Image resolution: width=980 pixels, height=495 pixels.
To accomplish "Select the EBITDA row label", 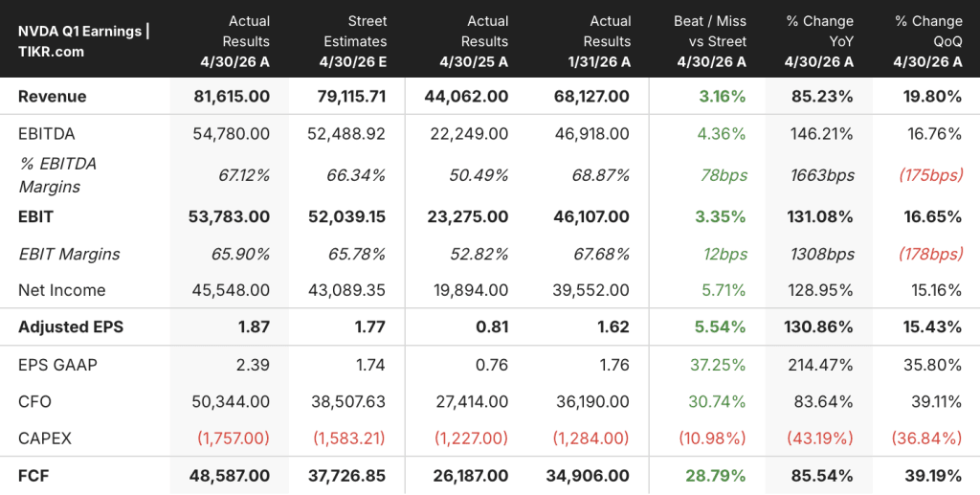I will click(47, 134).
